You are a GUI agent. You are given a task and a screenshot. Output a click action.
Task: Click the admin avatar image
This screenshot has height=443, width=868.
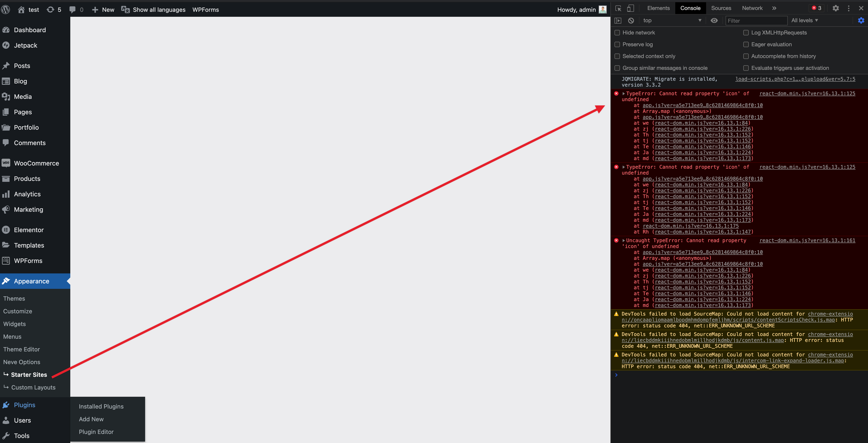click(602, 10)
